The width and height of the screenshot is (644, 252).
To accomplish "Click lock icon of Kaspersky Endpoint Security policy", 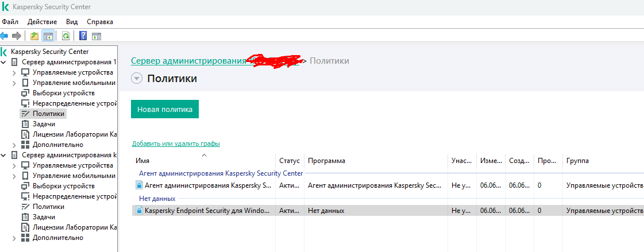I will point(139,211).
